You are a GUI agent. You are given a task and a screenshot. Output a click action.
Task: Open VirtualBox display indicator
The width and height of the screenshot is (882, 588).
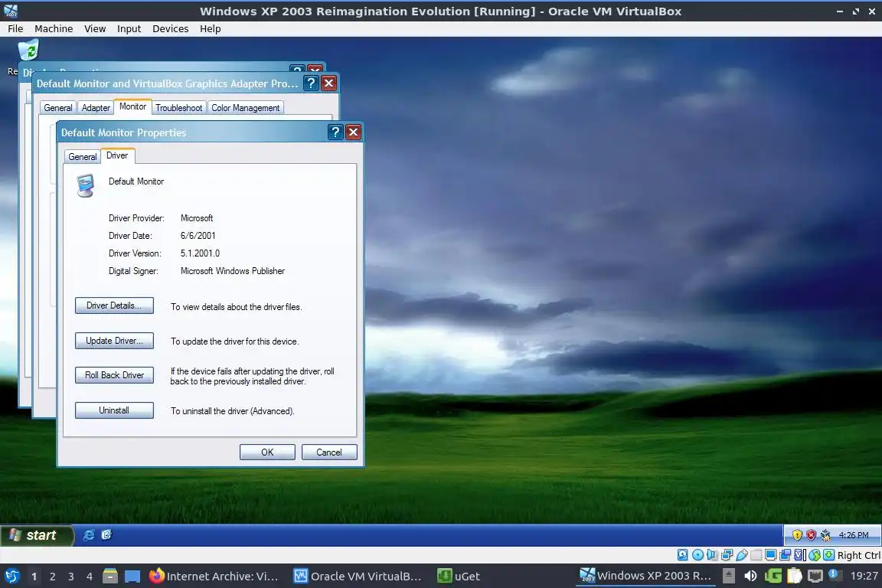click(771, 555)
